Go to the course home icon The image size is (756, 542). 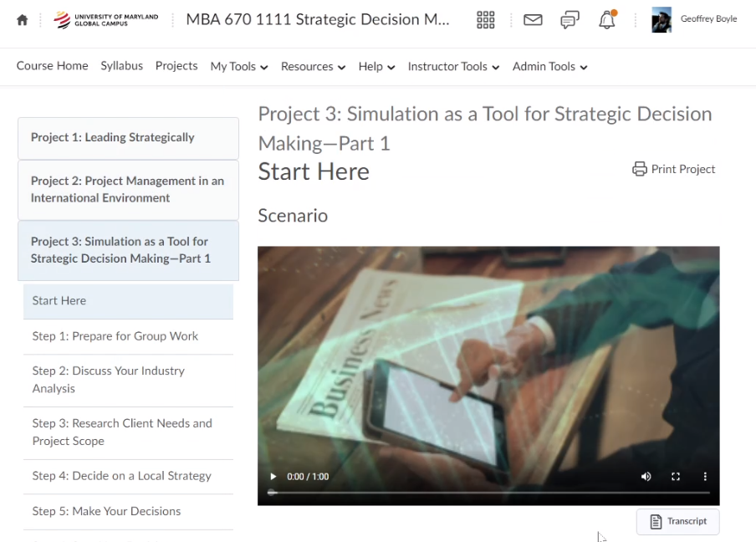click(23, 20)
